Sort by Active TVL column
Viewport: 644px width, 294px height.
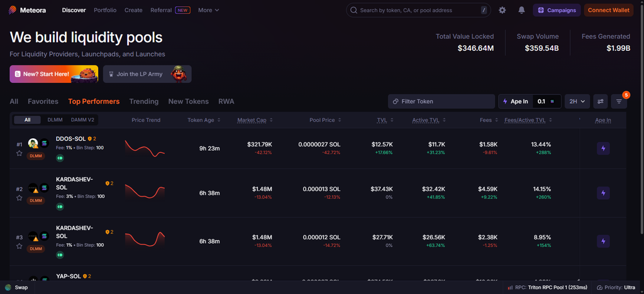tap(429, 120)
